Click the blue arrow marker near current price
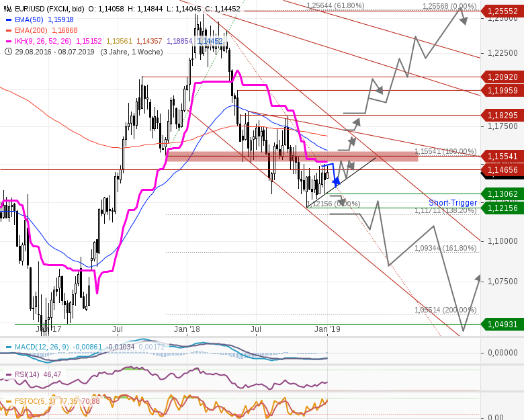The height and width of the screenshot is (420, 524). [336, 181]
